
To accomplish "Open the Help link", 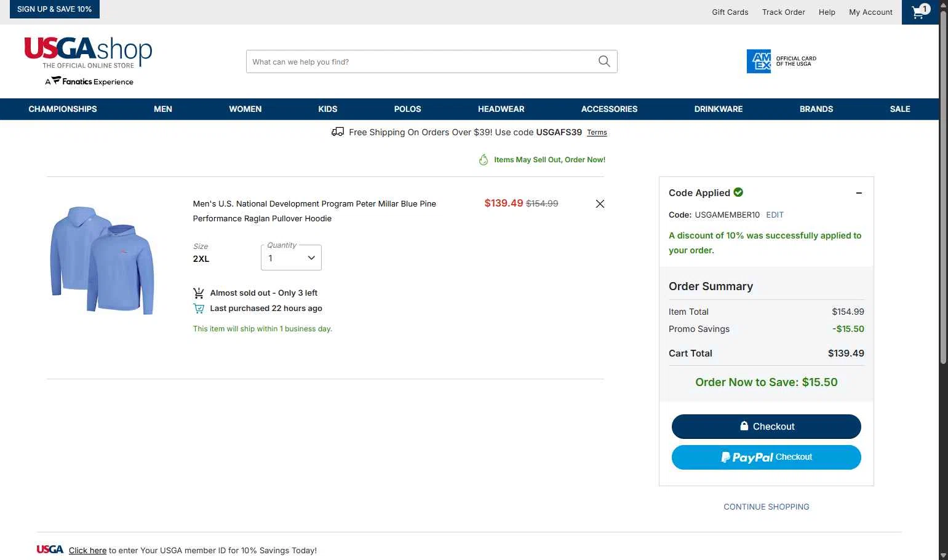I will click(827, 12).
